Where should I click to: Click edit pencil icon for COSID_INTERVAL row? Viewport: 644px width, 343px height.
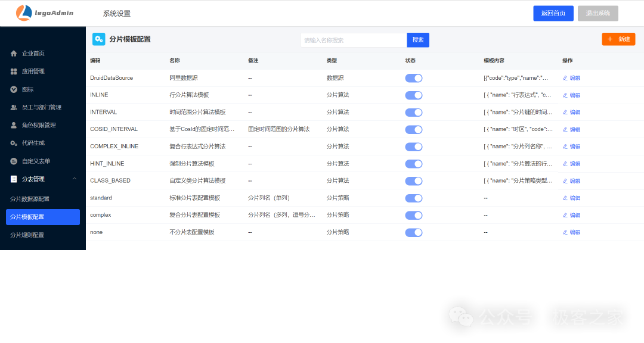pos(565,129)
